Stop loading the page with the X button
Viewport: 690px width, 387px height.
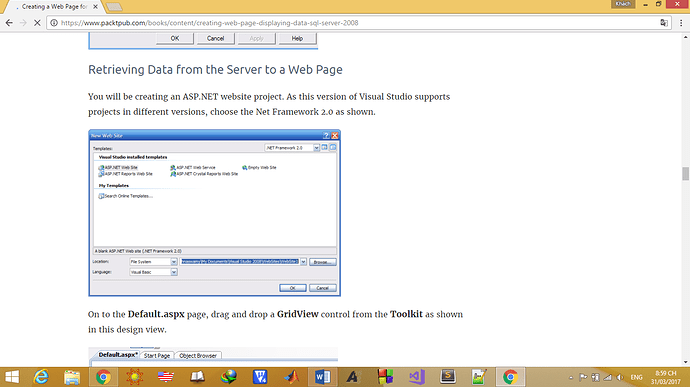click(37, 23)
